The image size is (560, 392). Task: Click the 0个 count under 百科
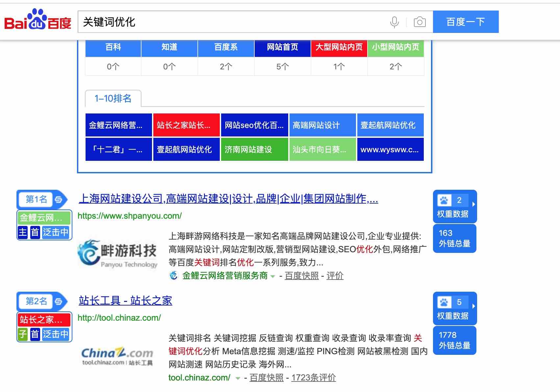tap(113, 67)
